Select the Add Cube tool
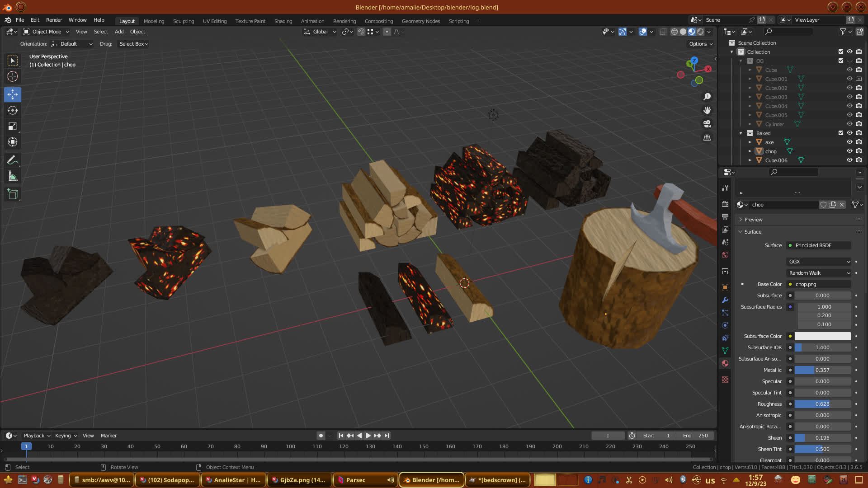The height and width of the screenshot is (488, 868). click(13, 194)
